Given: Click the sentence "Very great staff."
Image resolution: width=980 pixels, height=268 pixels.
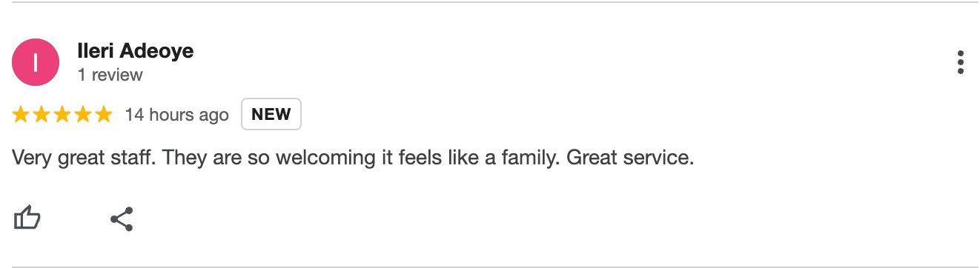Looking at the screenshot, I should point(85,158).
